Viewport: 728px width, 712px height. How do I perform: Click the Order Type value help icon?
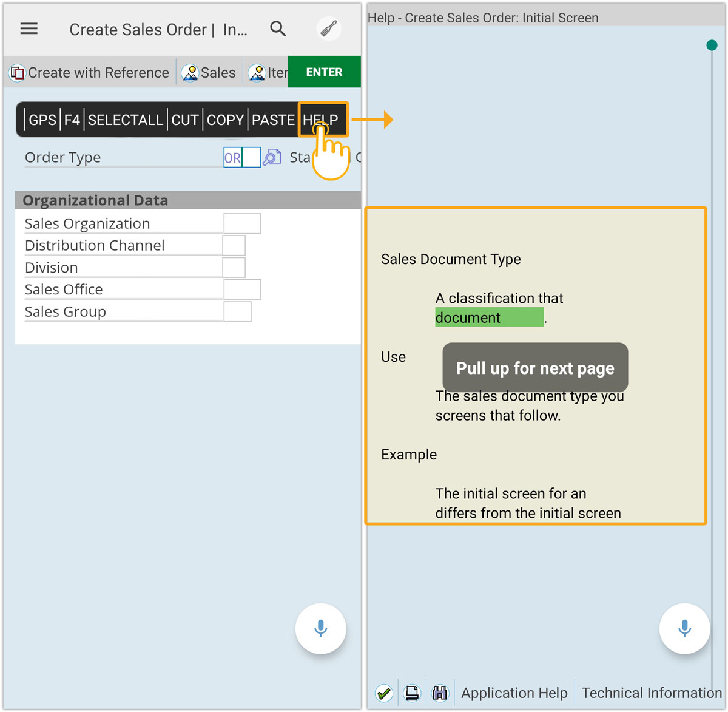click(272, 157)
